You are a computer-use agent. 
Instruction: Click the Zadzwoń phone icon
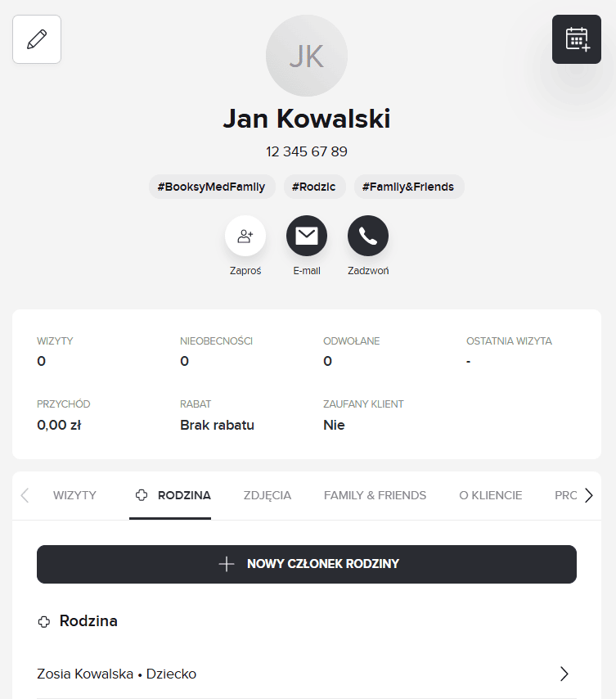pyautogui.click(x=367, y=235)
